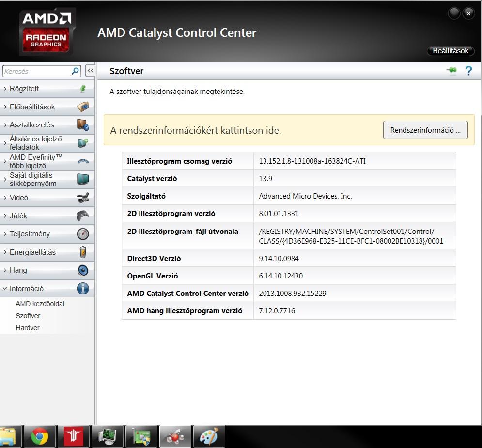Click the AMD Radeon Graphics logo
This screenshot has width=482, height=448.
tap(47, 32)
